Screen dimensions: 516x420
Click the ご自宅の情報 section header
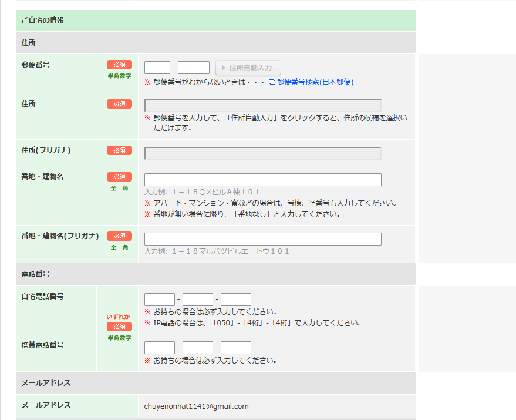coord(42,21)
